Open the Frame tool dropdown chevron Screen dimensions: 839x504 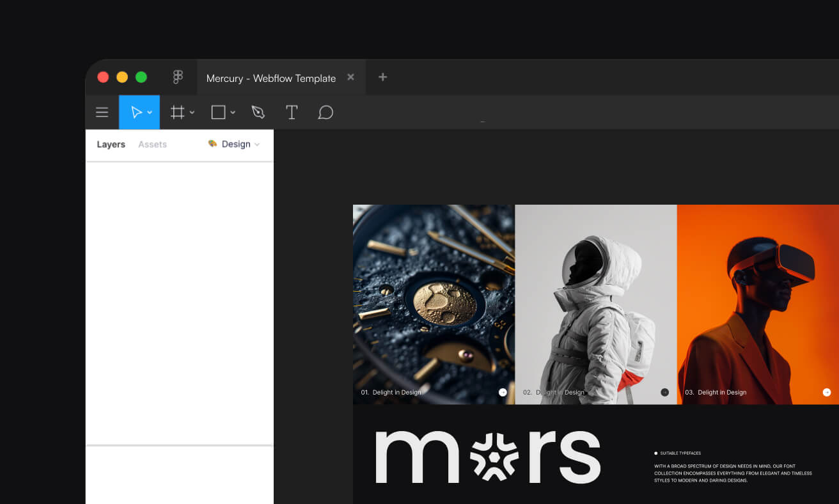click(192, 113)
